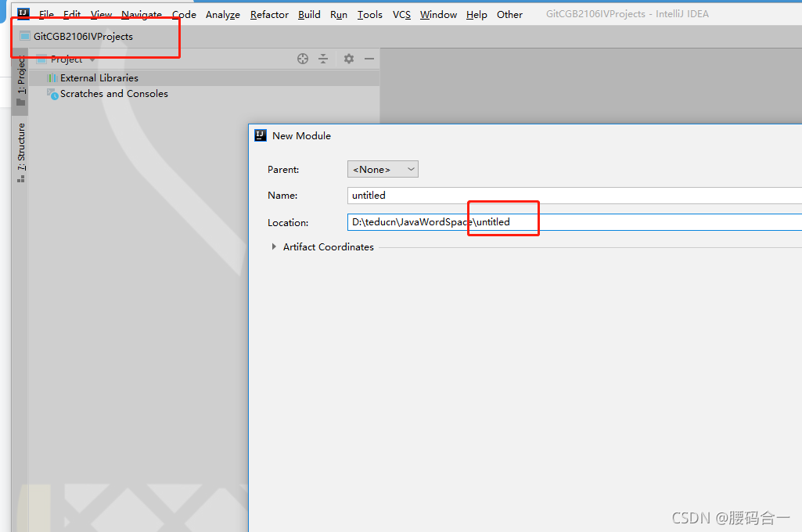Open the Parent <None> dropdown

[x=383, y=169]
